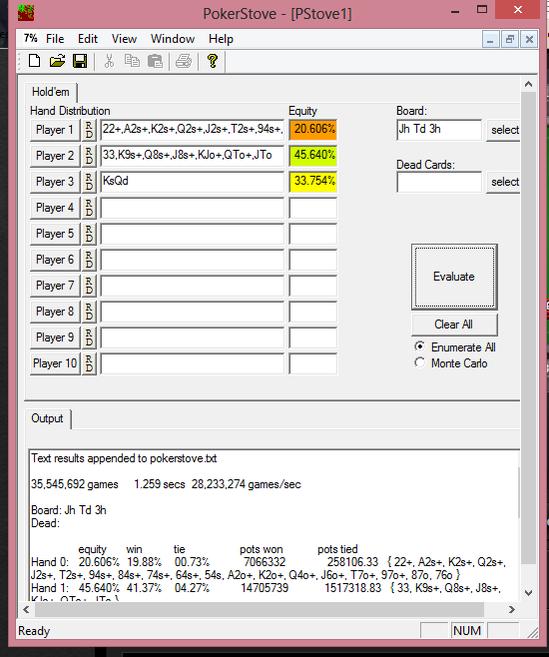
Task: Click the RD button for Player 4
Action: (89, 208)
